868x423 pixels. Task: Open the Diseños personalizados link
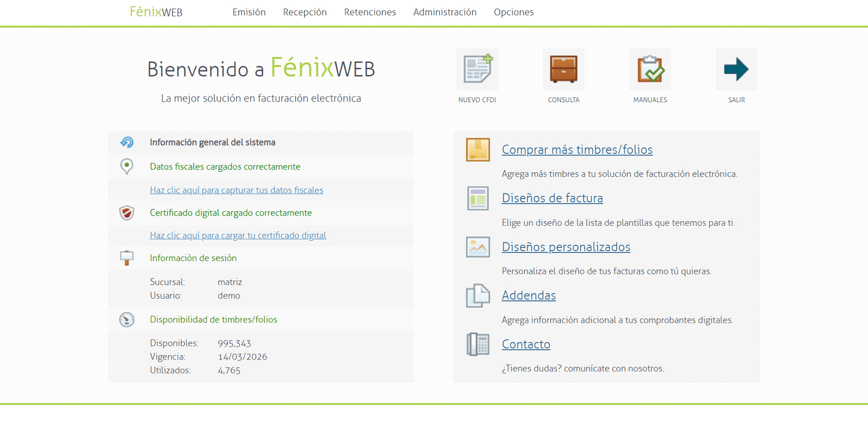coord(566,247)
